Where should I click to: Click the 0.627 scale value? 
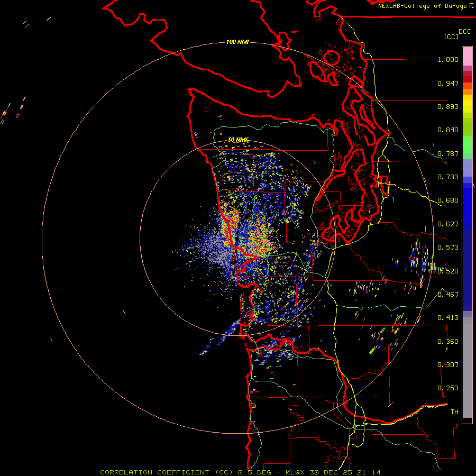coord(448,224)
